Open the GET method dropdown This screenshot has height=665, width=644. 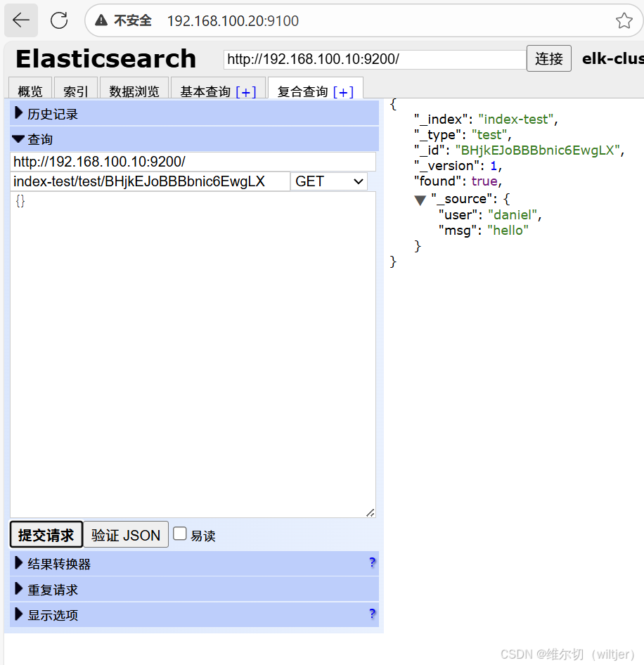click(329, 181)
